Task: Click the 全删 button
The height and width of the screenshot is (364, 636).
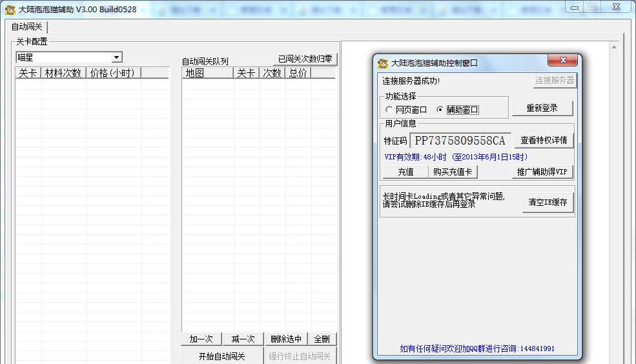Action: 322,339
